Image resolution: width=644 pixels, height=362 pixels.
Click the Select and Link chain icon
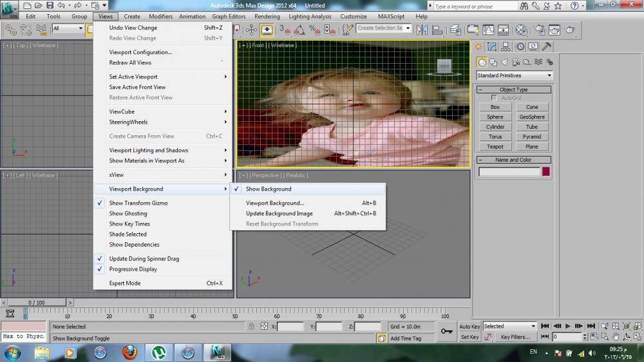point(10,30)
